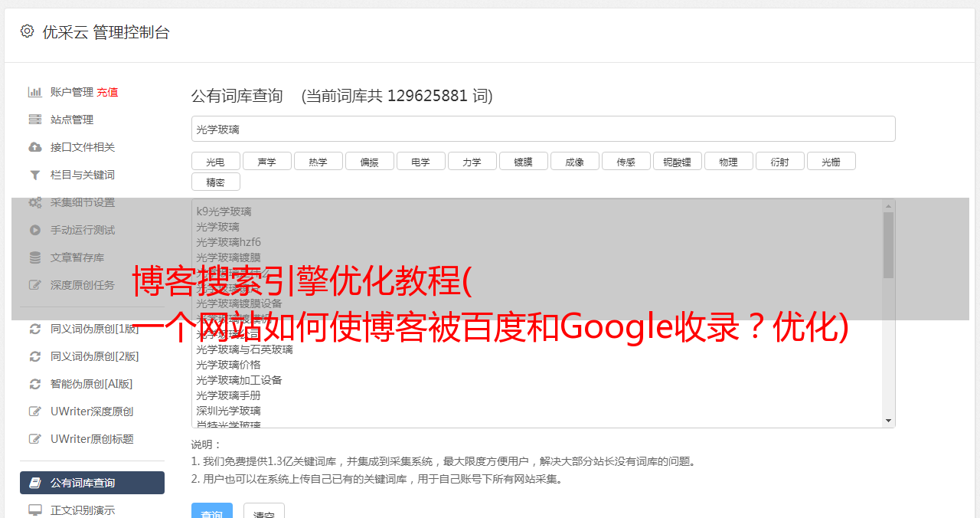This screenshot has height=518, width=980.
Task: Click the book icon for 公有词库查询
Action: [35, 483]
